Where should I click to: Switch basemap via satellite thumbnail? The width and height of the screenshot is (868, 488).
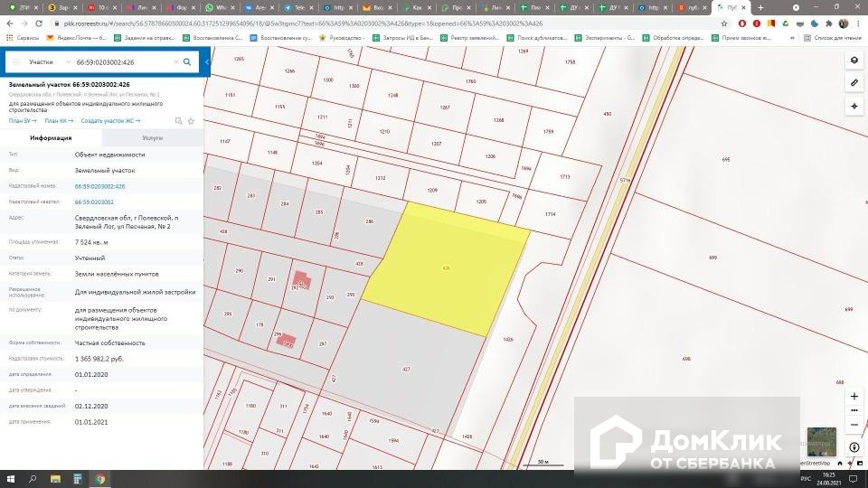(822, 442)
